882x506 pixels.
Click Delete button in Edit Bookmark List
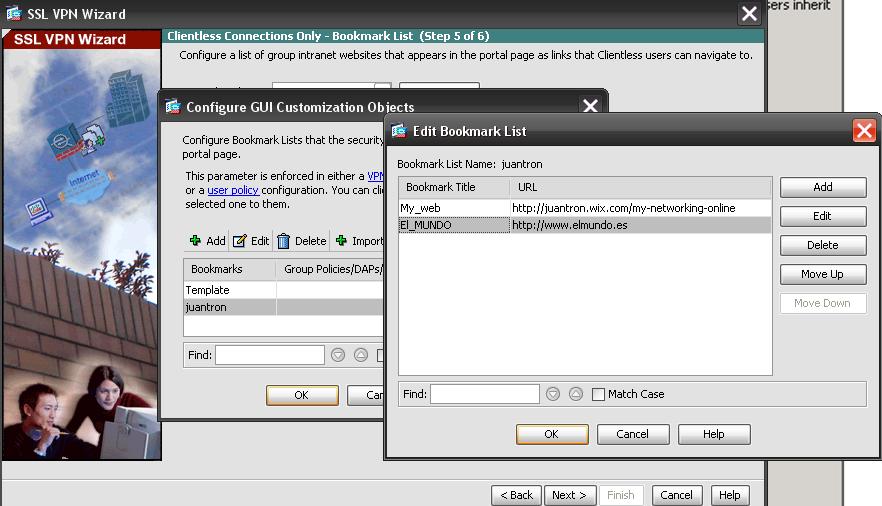pos(823,245)
